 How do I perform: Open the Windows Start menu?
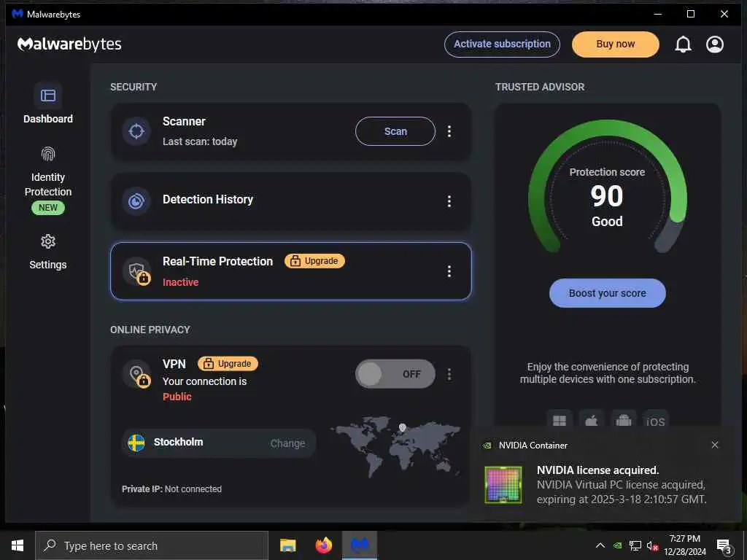(x=18, y=545)
